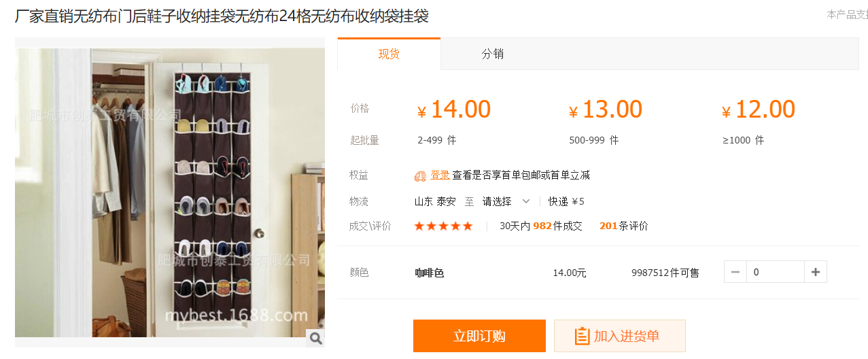Click the ¥14.00 price tier for 2-499件

(454, 109)
